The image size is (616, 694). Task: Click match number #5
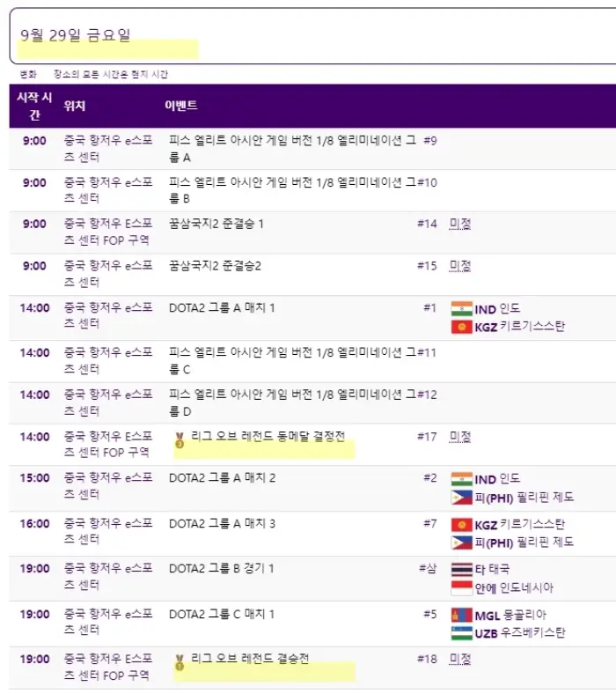[x=430, y=615]
